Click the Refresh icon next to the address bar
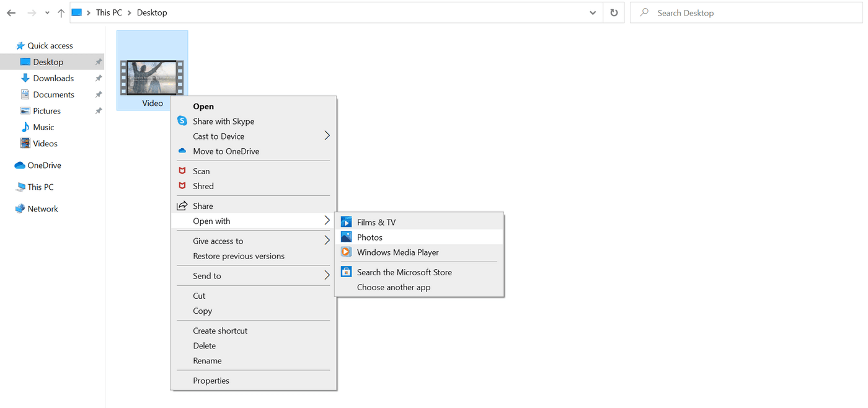Image resolution: width=868 pixels, height=408 pixels. pos(613,12)
